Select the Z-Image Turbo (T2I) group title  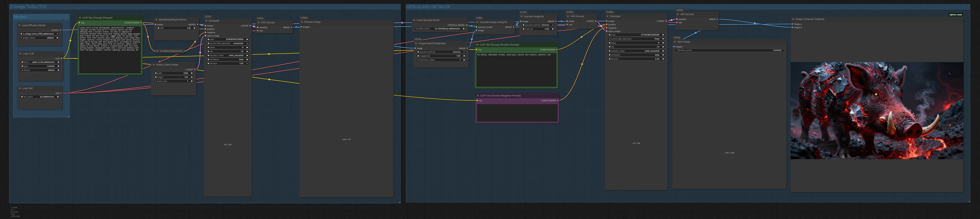(28, 7)
